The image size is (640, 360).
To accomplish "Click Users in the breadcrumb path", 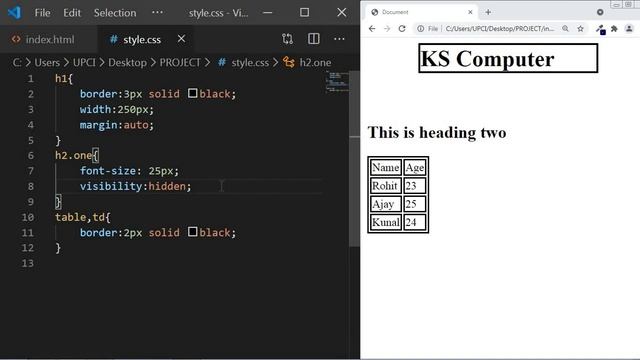I will [x=47, y=62].
